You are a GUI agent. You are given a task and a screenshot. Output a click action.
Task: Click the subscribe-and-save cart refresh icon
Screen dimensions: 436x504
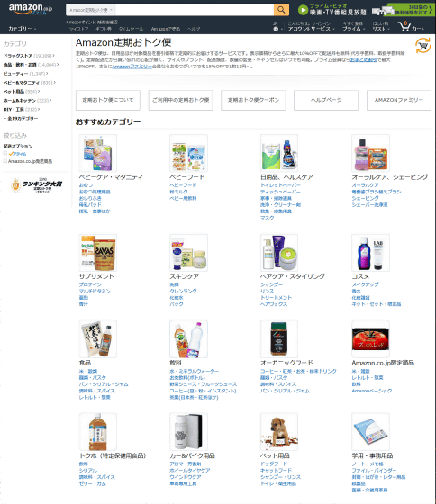(422, 46)
